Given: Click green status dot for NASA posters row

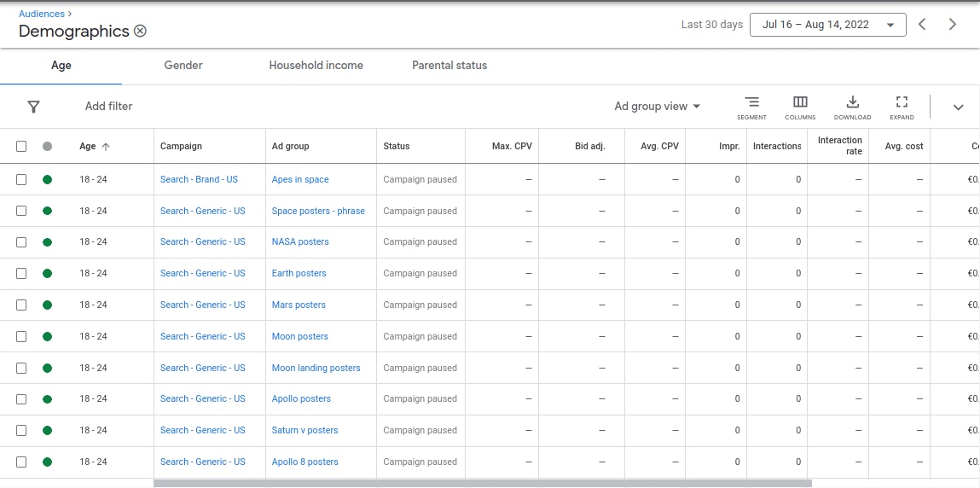Looking at the screenshot, I should [x=48, y=241].
